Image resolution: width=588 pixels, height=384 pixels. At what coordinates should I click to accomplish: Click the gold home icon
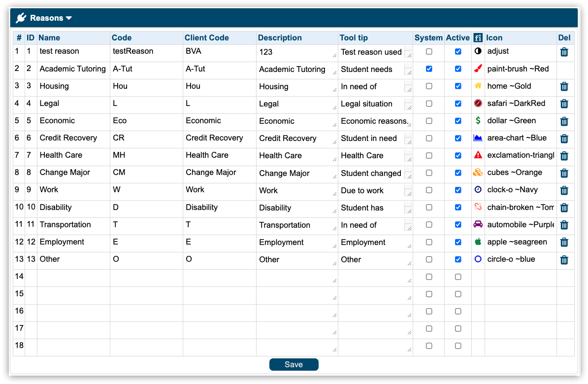pos(478,86)
